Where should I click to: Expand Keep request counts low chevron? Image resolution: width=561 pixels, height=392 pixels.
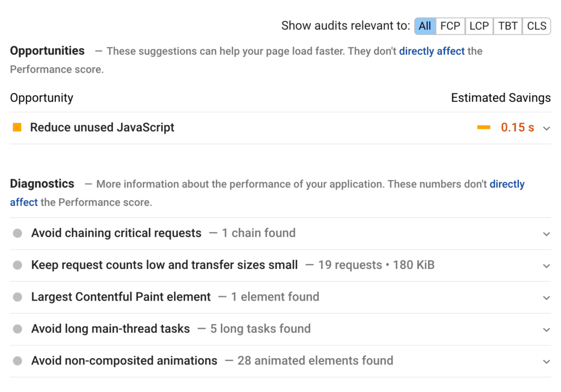pos(546,266)
